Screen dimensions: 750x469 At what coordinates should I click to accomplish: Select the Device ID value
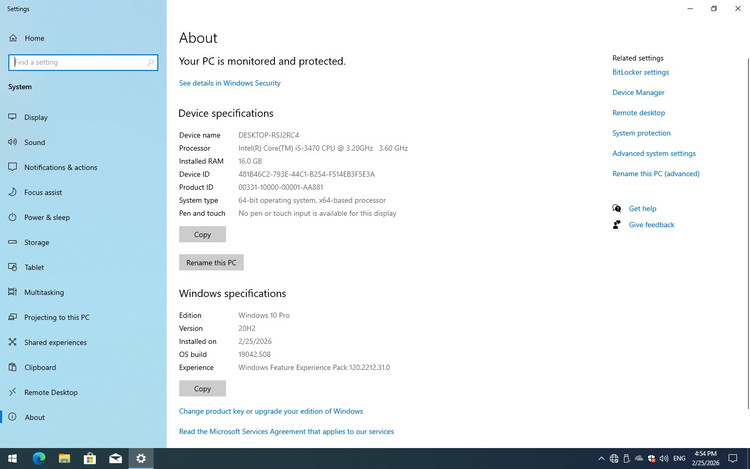point(307,175)
